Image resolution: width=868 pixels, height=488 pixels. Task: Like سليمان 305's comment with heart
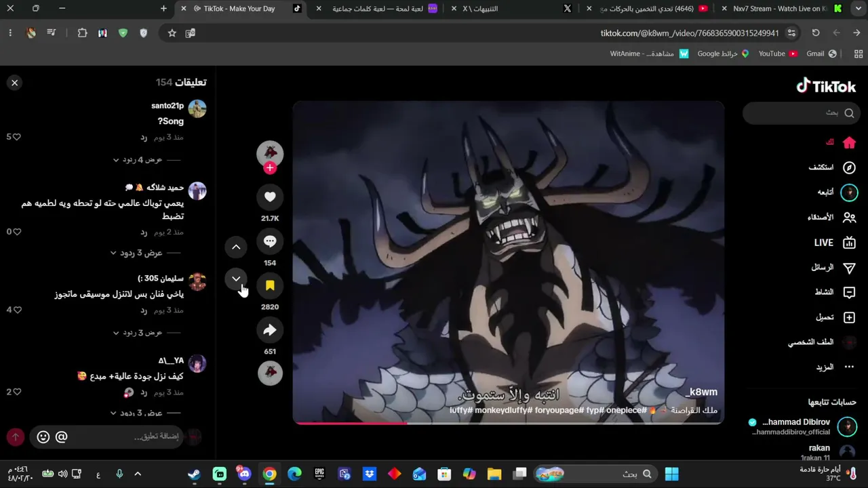coord(16,310)
